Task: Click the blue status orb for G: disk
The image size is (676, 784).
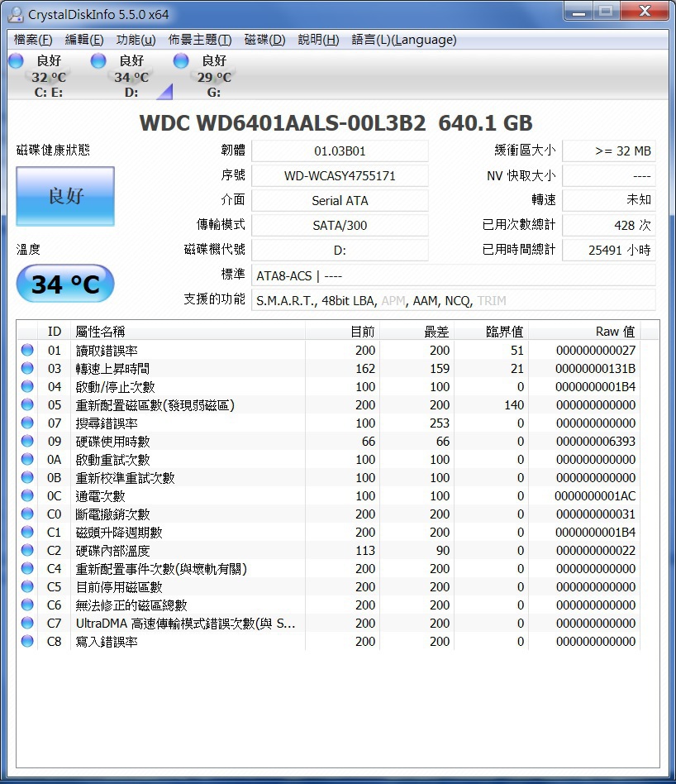Action: click(x=181, y=61)
